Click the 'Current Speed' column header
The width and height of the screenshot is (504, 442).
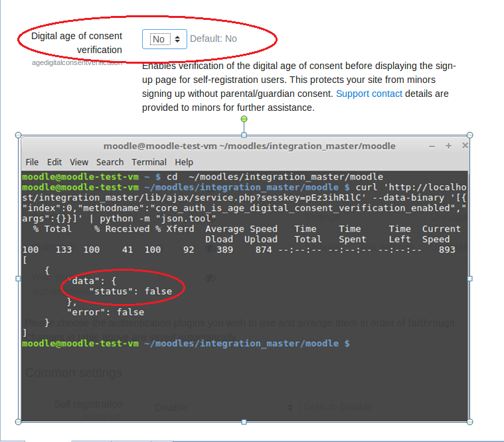(441, 234)
